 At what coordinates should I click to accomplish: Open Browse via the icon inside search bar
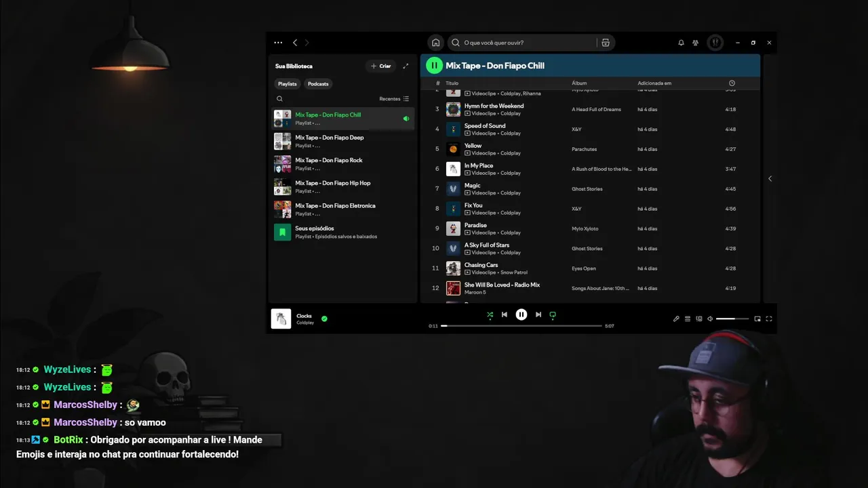606,43
